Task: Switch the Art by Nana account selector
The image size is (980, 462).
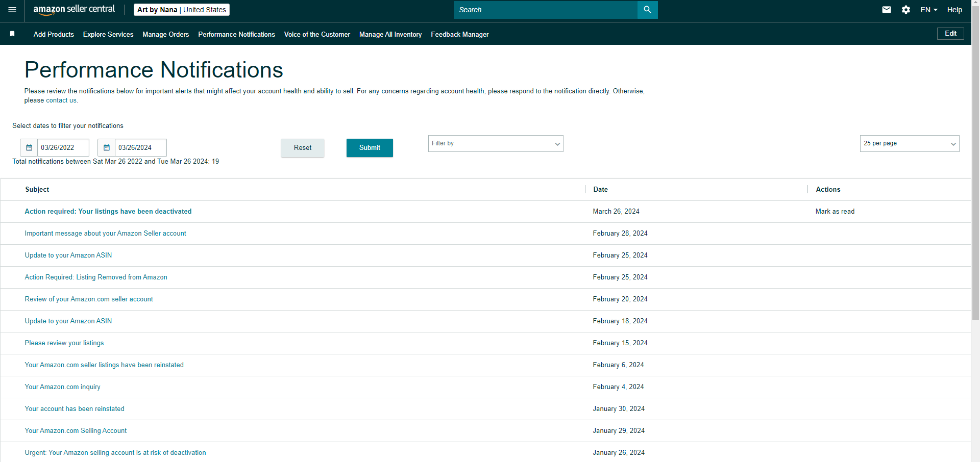Action: (x=182, y=10)
